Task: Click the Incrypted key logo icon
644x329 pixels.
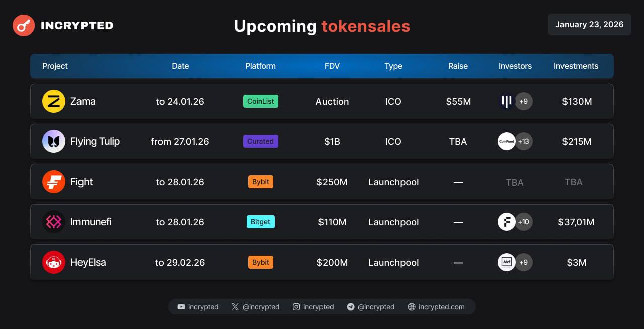Action: 24,25
